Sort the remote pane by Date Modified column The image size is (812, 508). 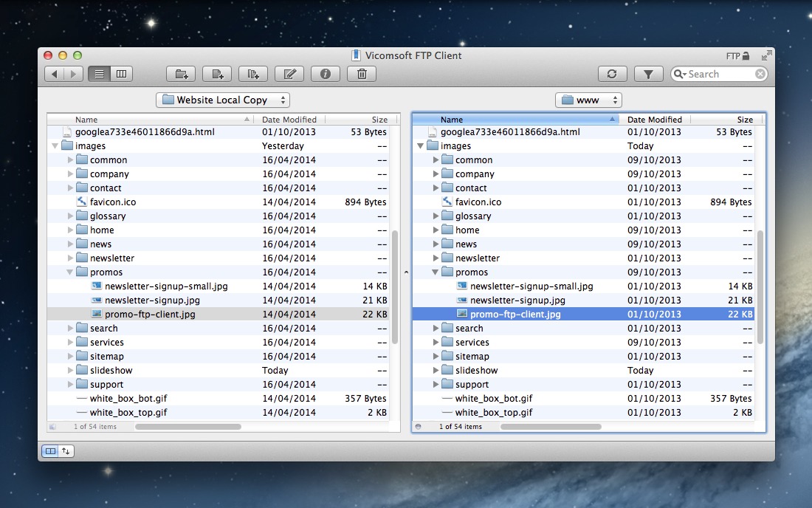(x=656, y=119)
